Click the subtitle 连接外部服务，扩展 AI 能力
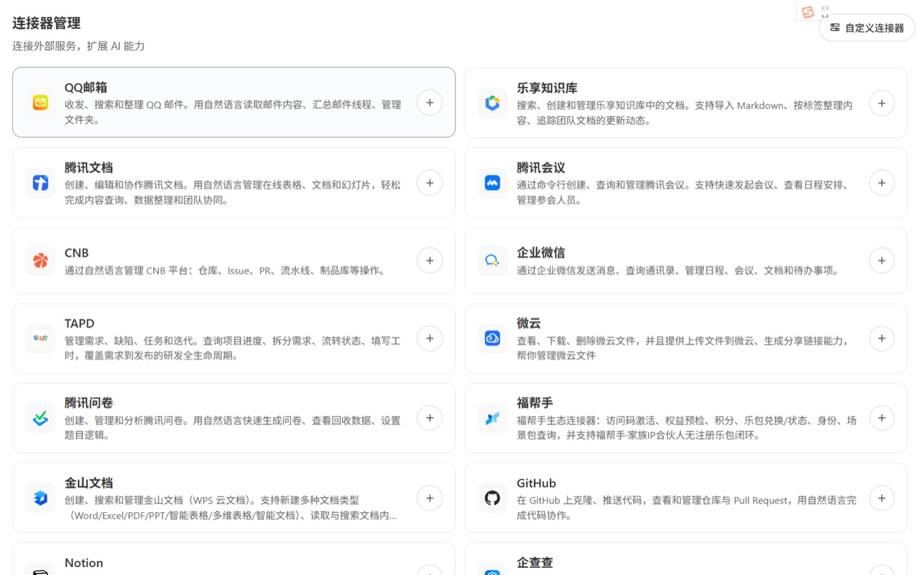The height and width of the screenshot is (575, 924). pos(79,46)
